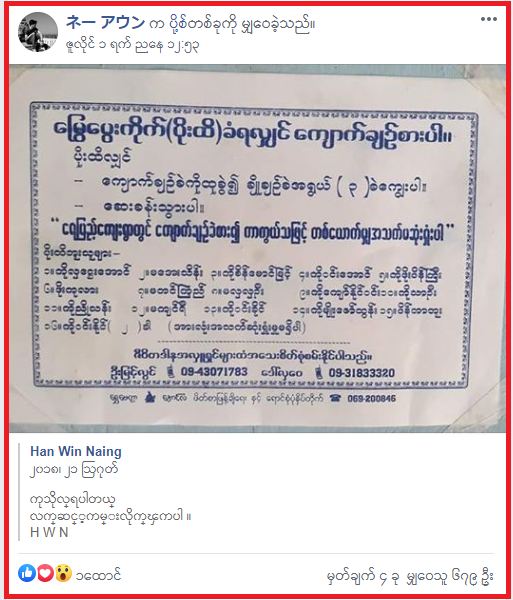Open the reactions count next to the emojis

pos(98,574)
